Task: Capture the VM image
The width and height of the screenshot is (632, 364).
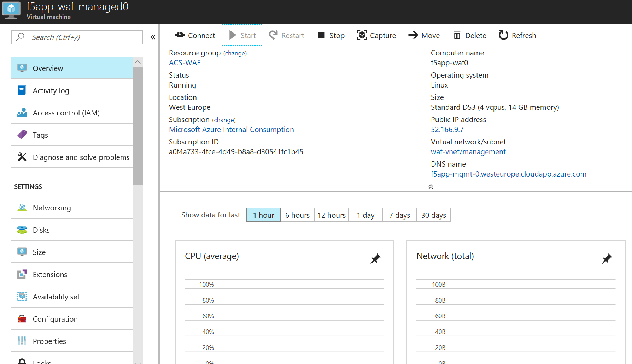Action: 376,35
